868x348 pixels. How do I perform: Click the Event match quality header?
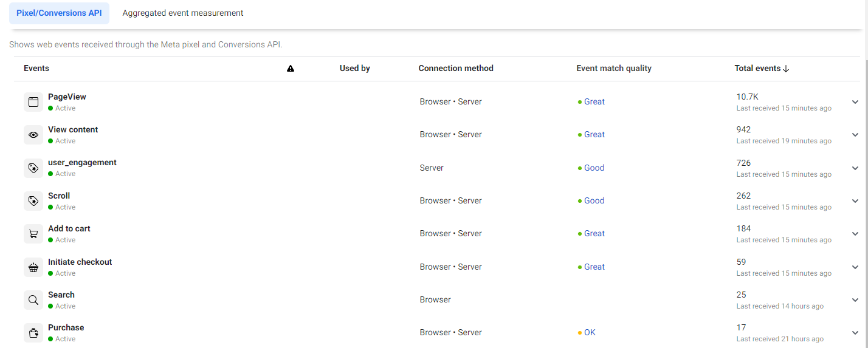614,68
